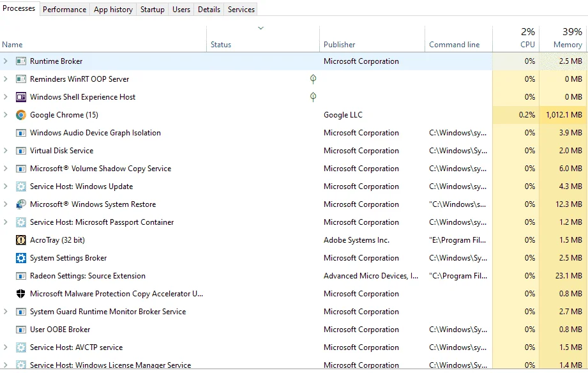
Task: Sort by the Status column header
Action: coord(263,39)
